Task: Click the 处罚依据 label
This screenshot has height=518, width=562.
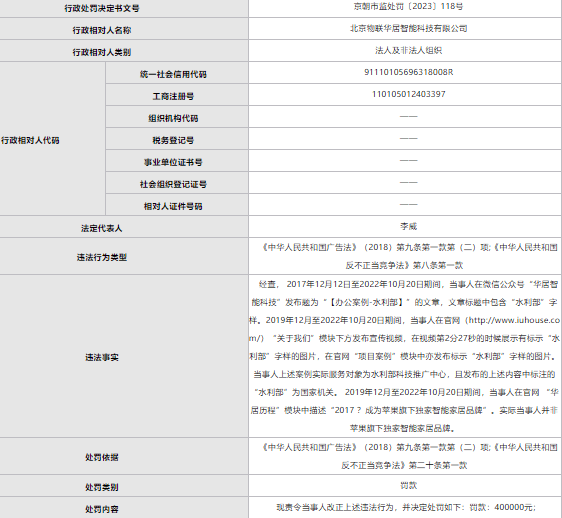Action: click(x=102, y=457)
